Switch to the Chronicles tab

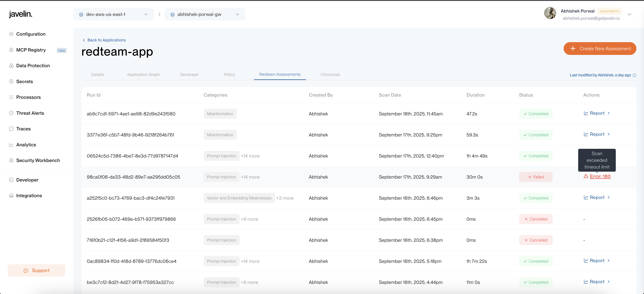pyautogui.click(x=330, y=75)
